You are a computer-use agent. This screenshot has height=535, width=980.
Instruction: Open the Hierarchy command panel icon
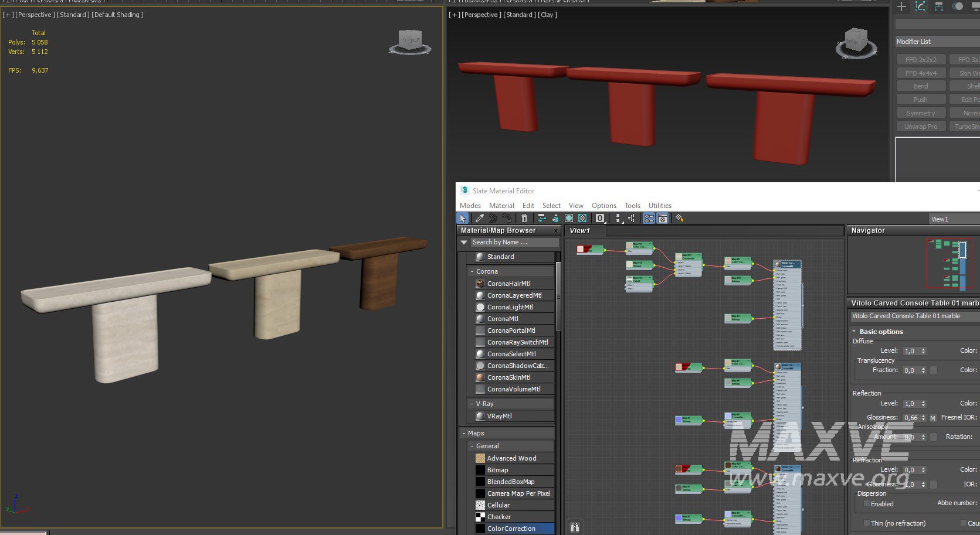click(x=939, y=6)
